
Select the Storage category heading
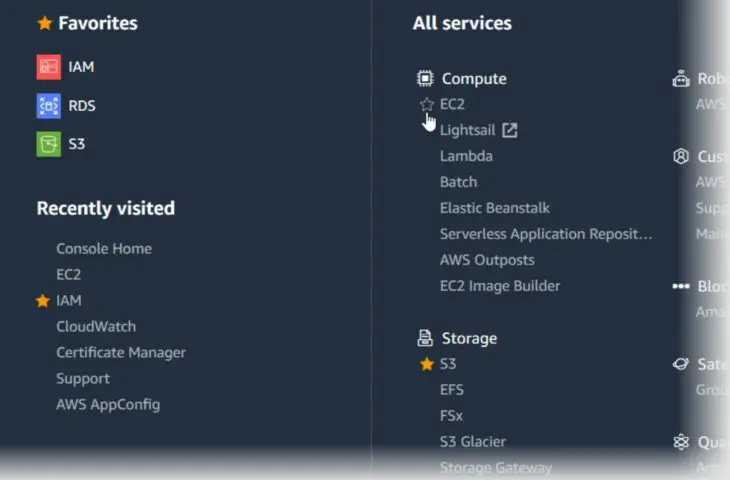point(469,338)
